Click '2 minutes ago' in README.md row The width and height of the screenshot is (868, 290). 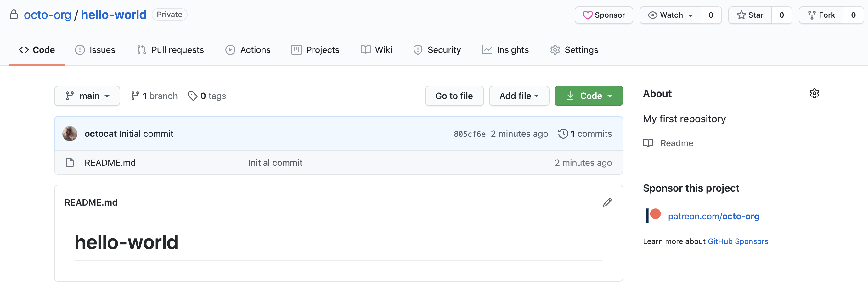[x=583, y=163]
